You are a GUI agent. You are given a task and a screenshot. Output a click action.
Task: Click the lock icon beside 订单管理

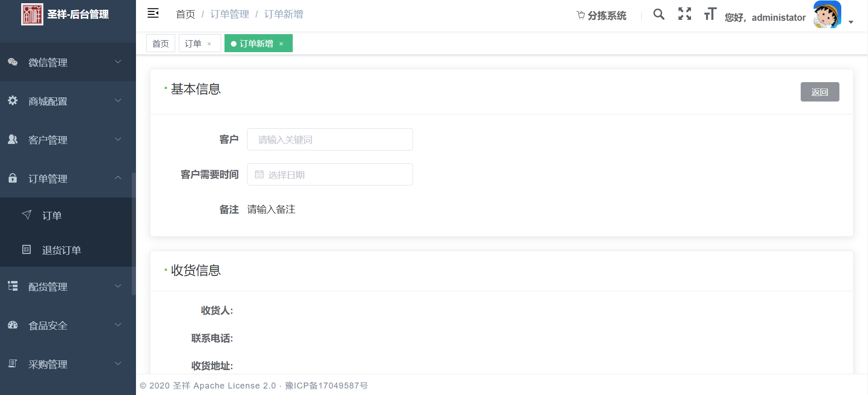(13, 178)
